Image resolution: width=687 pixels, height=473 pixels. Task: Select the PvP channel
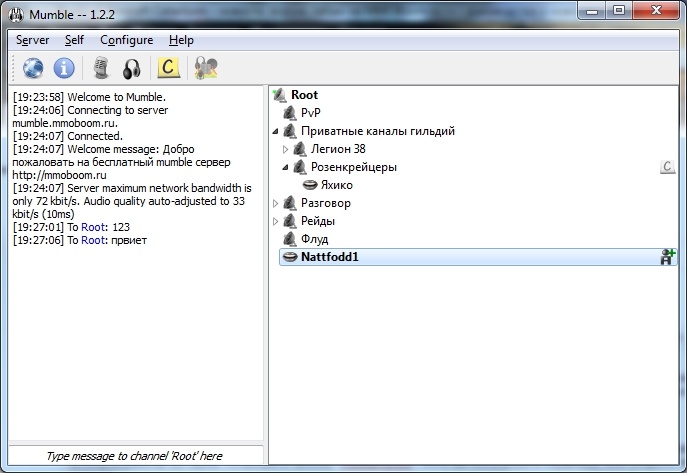coord(311,113)
